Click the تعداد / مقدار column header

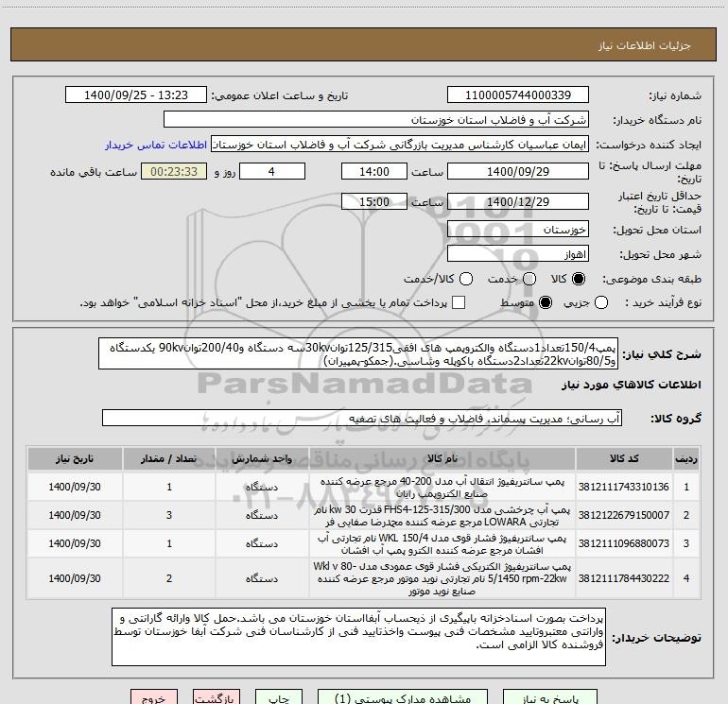tap(169, 458)
